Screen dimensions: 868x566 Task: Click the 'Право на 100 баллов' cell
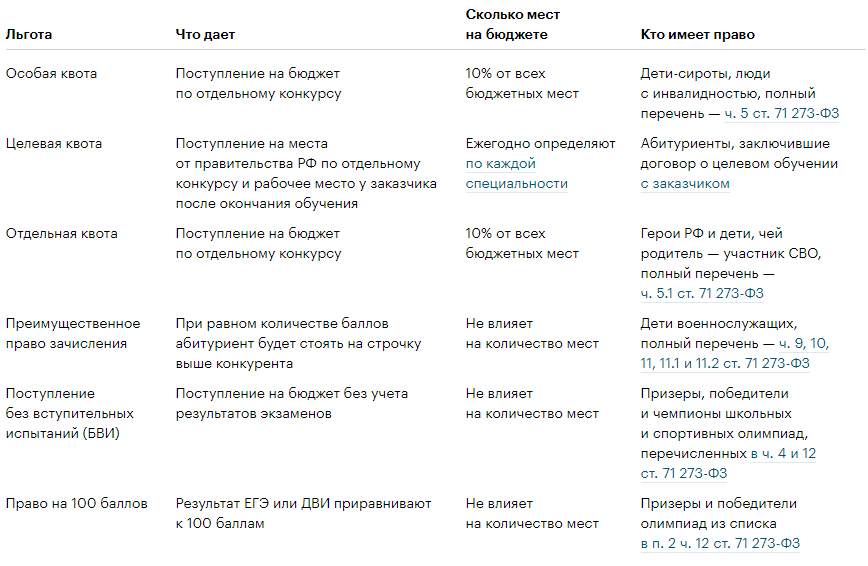coord(76,503)
